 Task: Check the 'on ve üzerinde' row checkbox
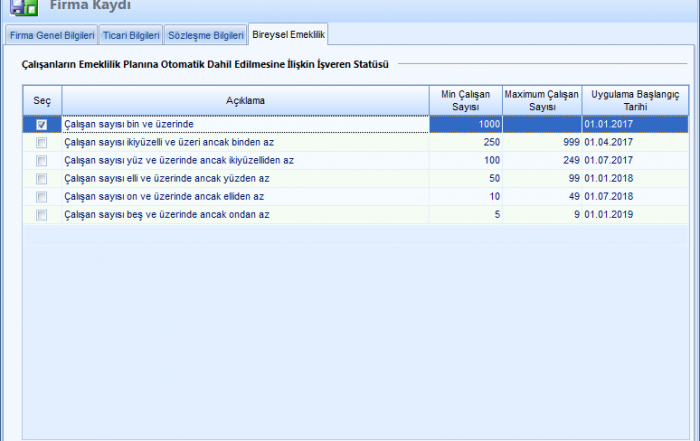[x=41, y=197]
